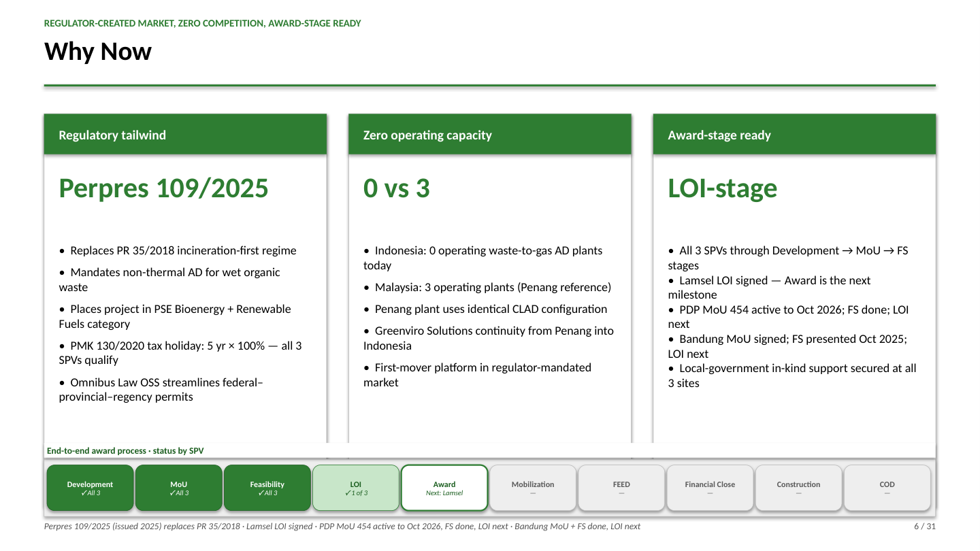Click the Feasibility stage box

pos(267,488)
